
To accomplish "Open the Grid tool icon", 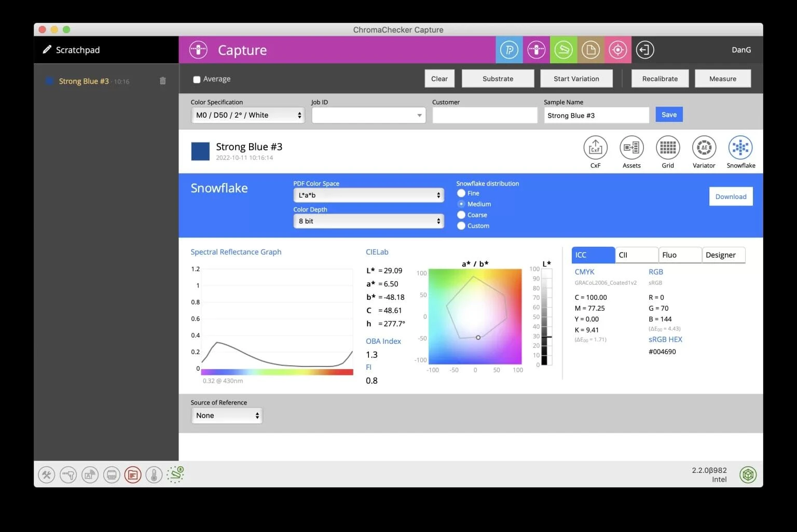I will [x=668, y=148].
